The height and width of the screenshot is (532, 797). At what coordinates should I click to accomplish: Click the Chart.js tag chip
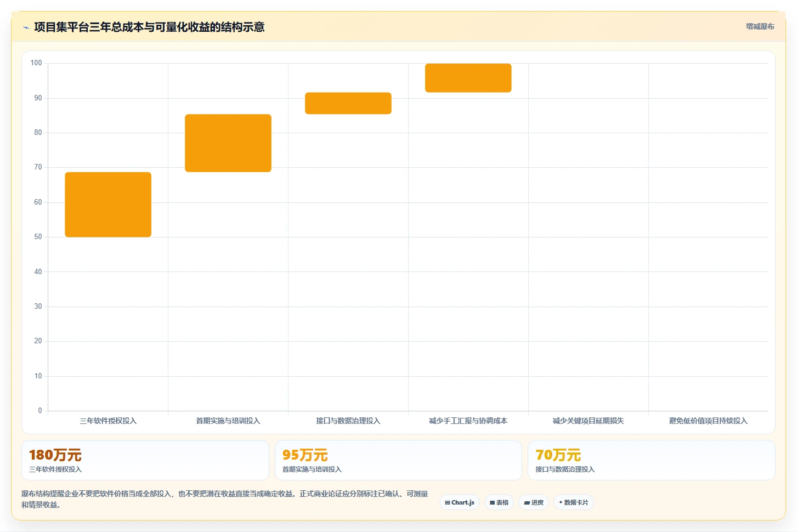pos(460,502)
